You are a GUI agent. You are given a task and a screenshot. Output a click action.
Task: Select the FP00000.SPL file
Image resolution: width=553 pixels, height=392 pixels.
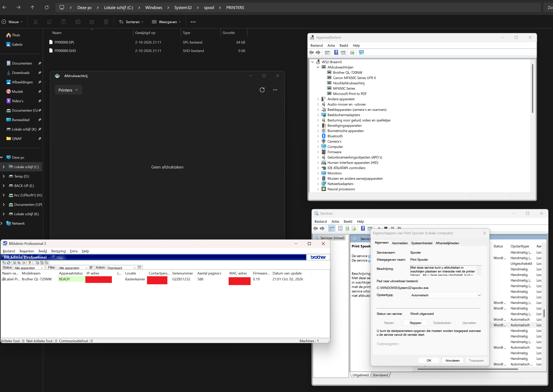pyautogui.click(x=64, y=42)
